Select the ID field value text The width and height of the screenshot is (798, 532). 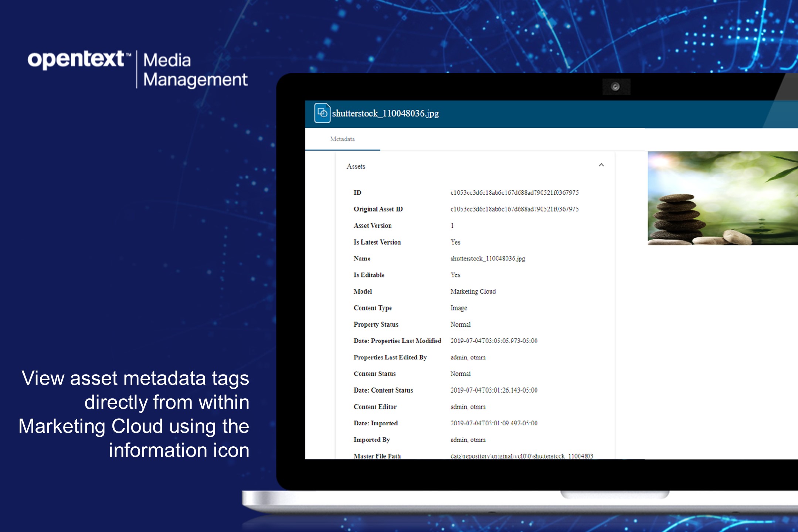point(515,192)
